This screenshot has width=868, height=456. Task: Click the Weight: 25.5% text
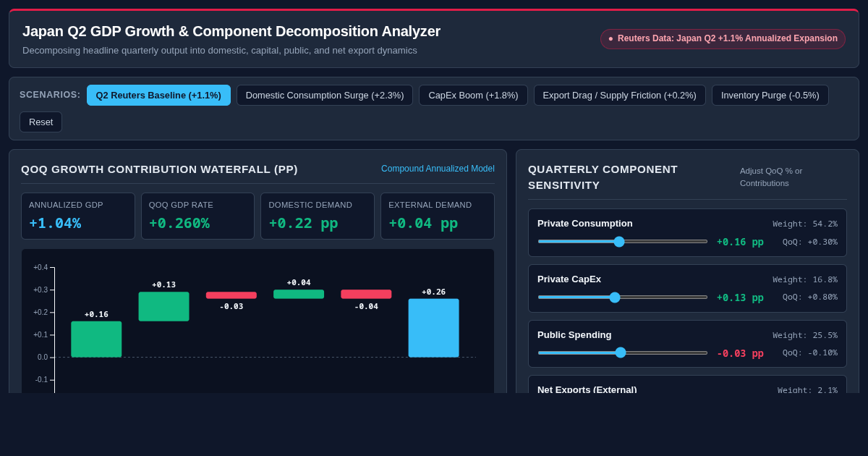805,335
